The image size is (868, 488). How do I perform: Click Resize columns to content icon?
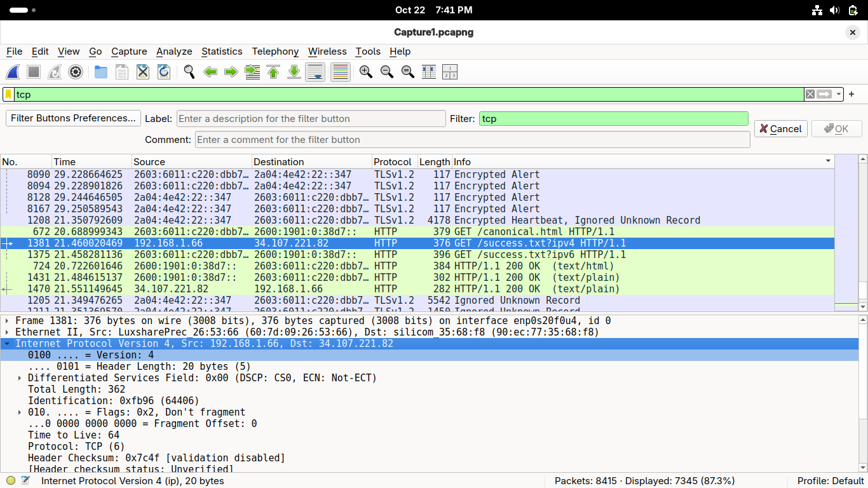pyautogui.click(x=429, y=72)
